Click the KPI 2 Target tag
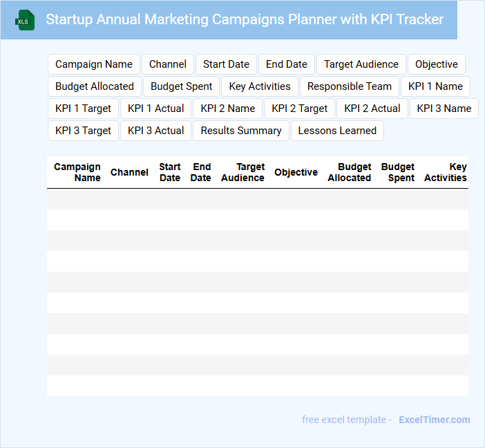 click(x=300, y=109)
